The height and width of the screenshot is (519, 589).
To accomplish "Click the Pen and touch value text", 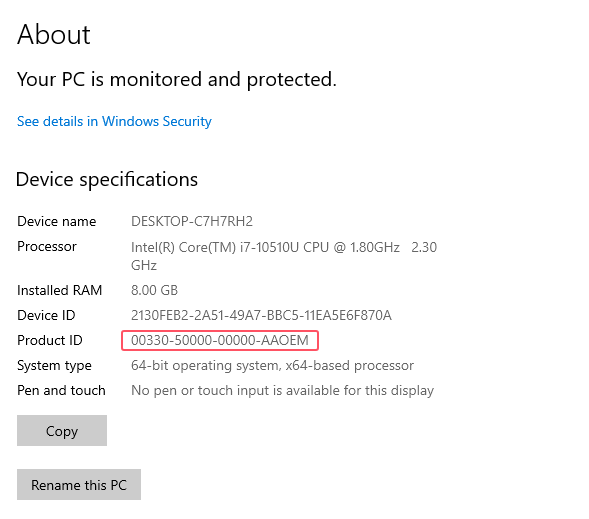I will [282, 391].
